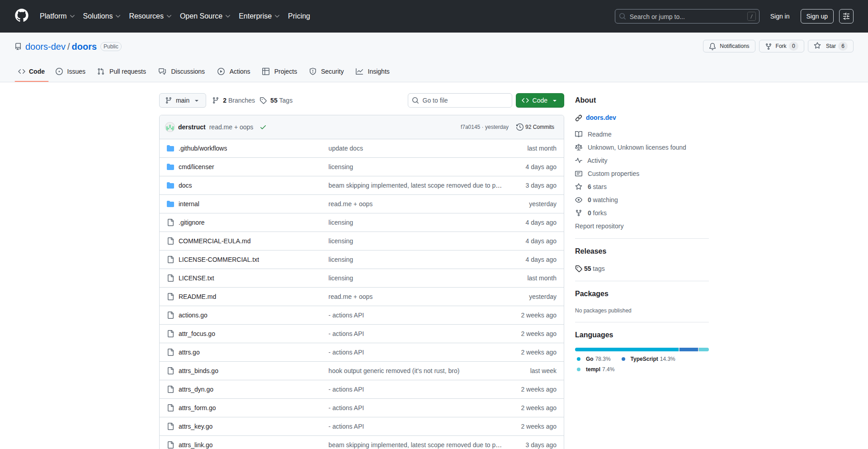Click the file icon beside LICENSE.txt
868x449 pixels.
(170, 278)
